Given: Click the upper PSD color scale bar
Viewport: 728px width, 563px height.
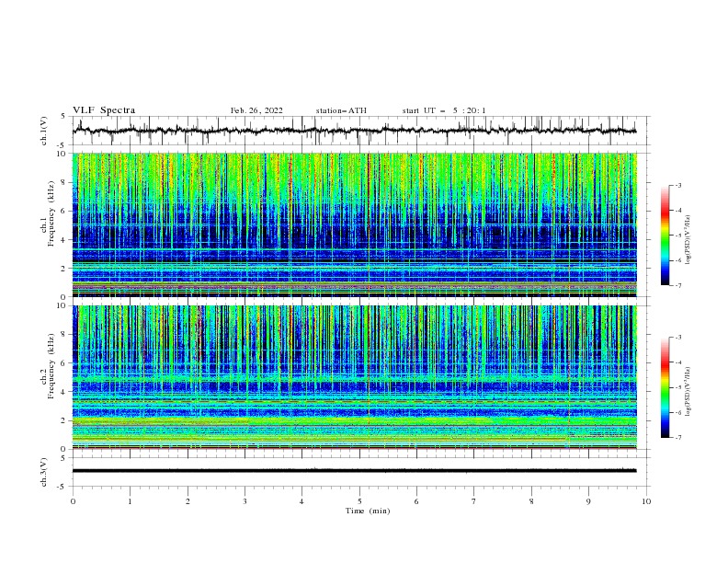Looking at the screenshot, I should point(665,236).
